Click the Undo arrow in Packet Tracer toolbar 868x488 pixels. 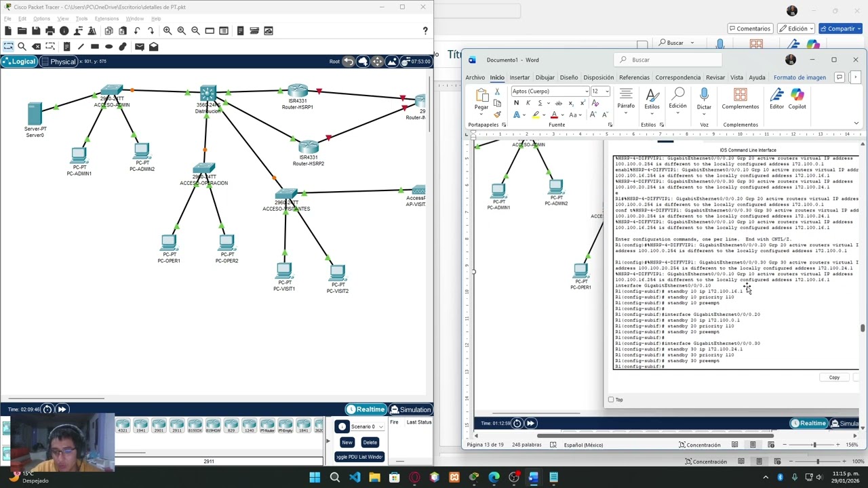pyautogui.click(x=137, y=30)
